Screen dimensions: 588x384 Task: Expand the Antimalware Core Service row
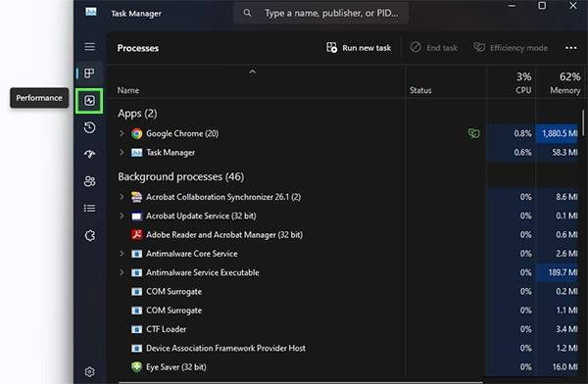point(122,253)
